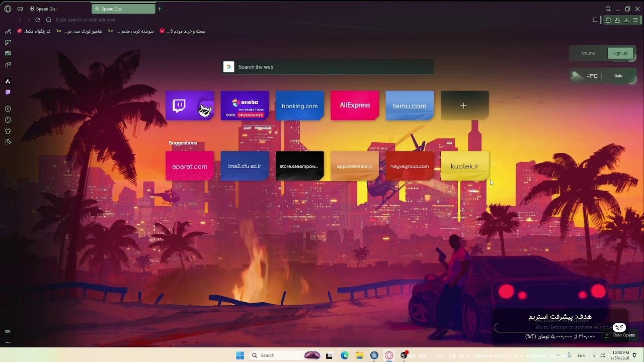
Task: Click the Search the web box
Action: point(328,67)
